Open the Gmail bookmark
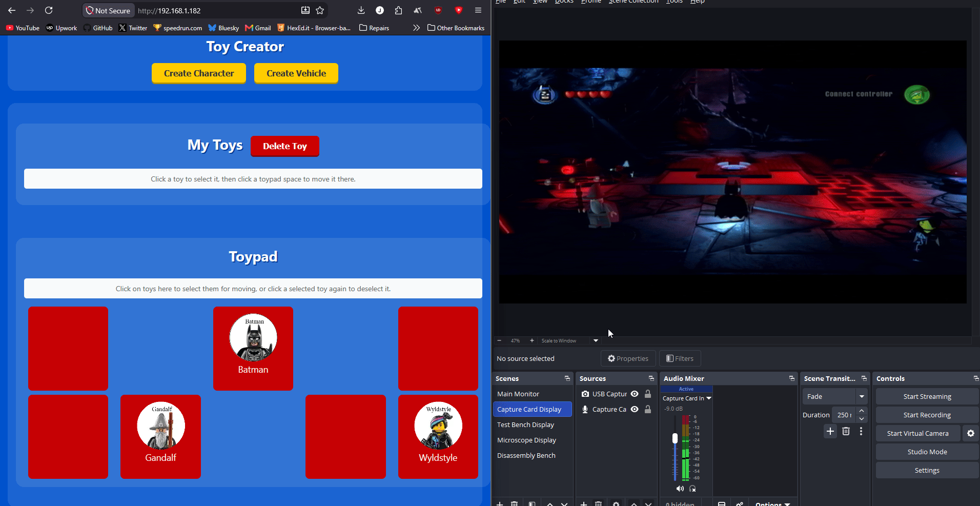Viewport: 980px width, 506px height. [258, 28]
